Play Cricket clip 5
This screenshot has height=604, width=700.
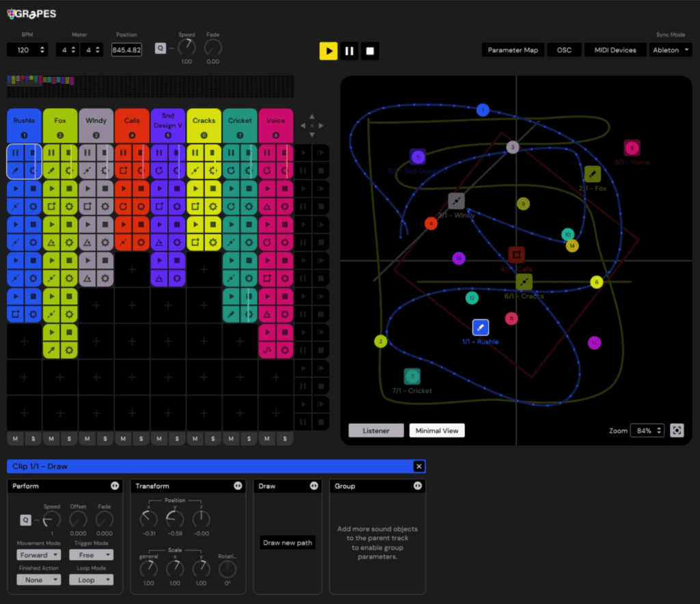pyautogui.click(x=231, y=297)
